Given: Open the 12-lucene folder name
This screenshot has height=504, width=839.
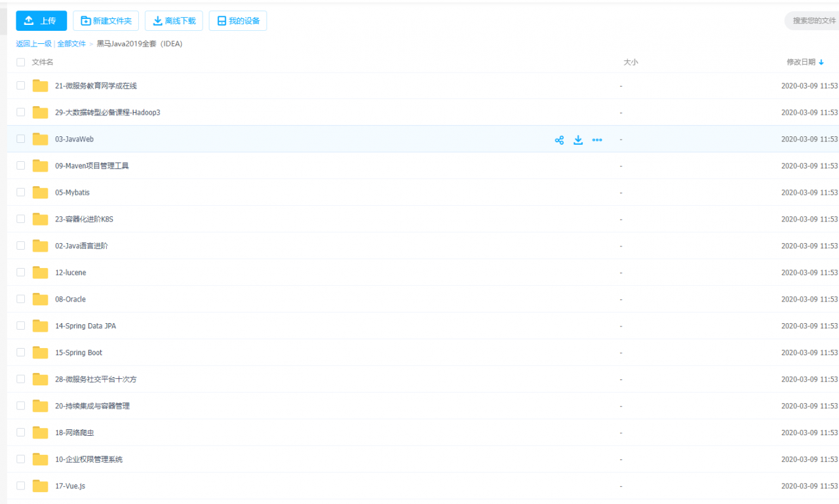Looking at the screenshot, I should coord(70,273).
